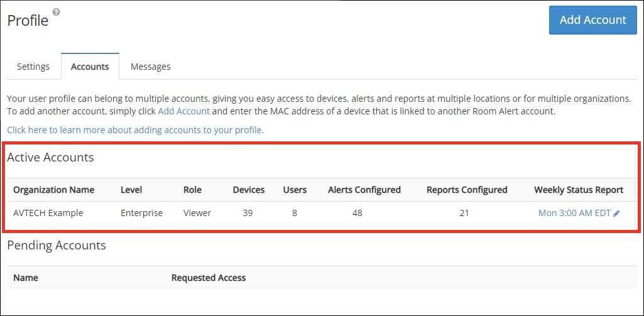Image resolution: width=644 pixels, height=316 pixels.
Task: Select the Accounts tab
Action: (90, 67)
